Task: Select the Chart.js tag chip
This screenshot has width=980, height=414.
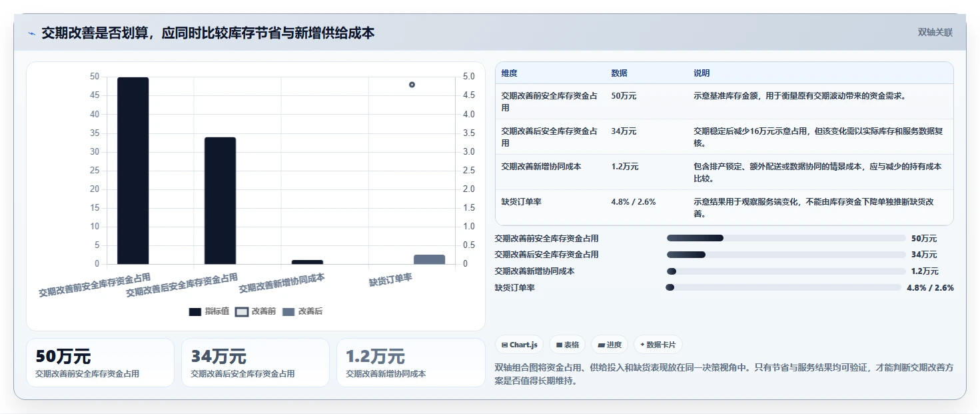Action: (x=519, y=345)
